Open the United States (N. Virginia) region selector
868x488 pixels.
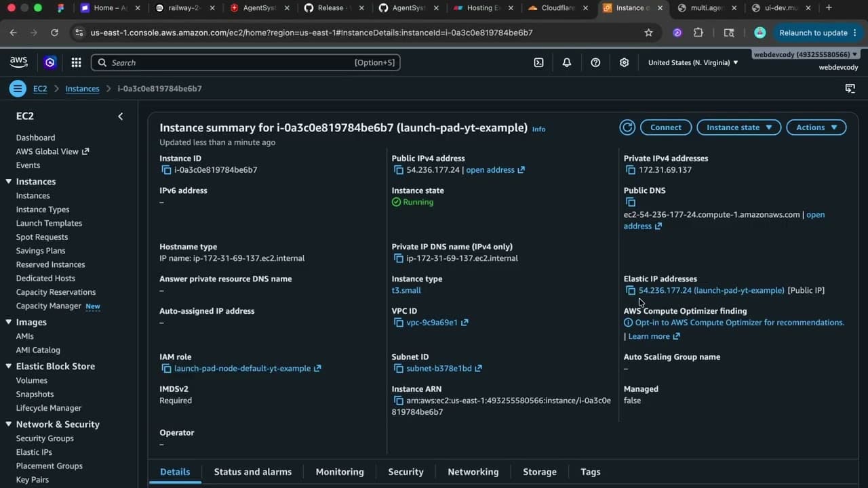click(693, 62)
